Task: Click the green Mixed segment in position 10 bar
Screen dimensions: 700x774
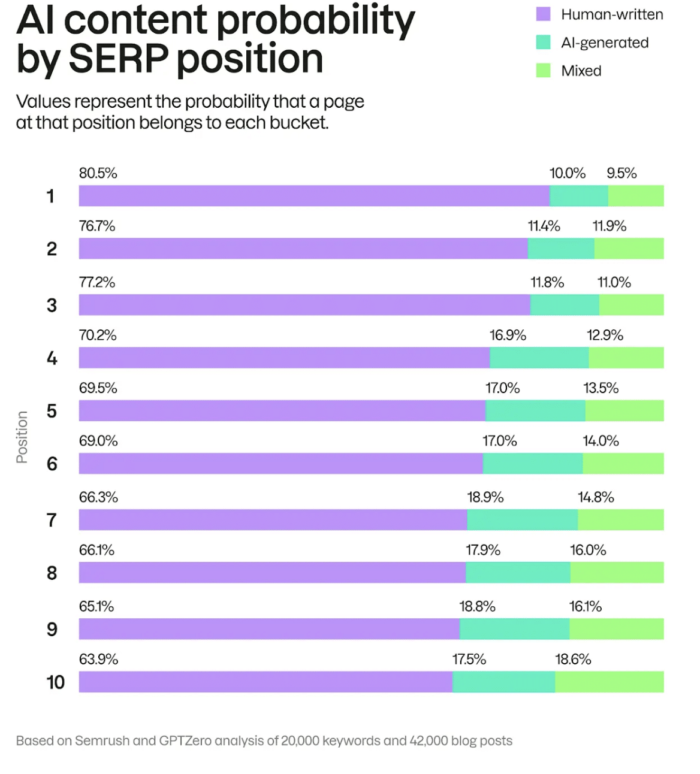Action: pos(609,682)
